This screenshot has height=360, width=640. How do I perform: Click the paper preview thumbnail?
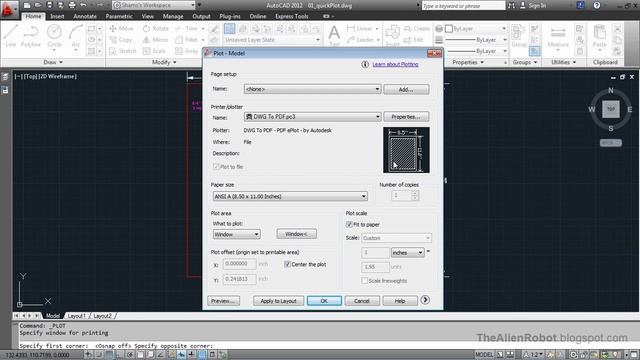coord(406,150)
